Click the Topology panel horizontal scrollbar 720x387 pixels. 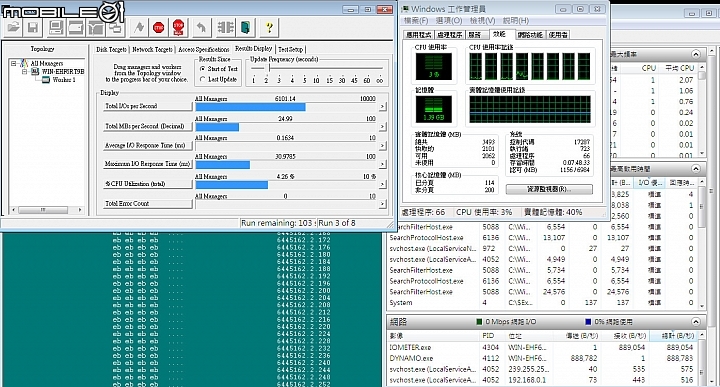(x=46, y=210)
